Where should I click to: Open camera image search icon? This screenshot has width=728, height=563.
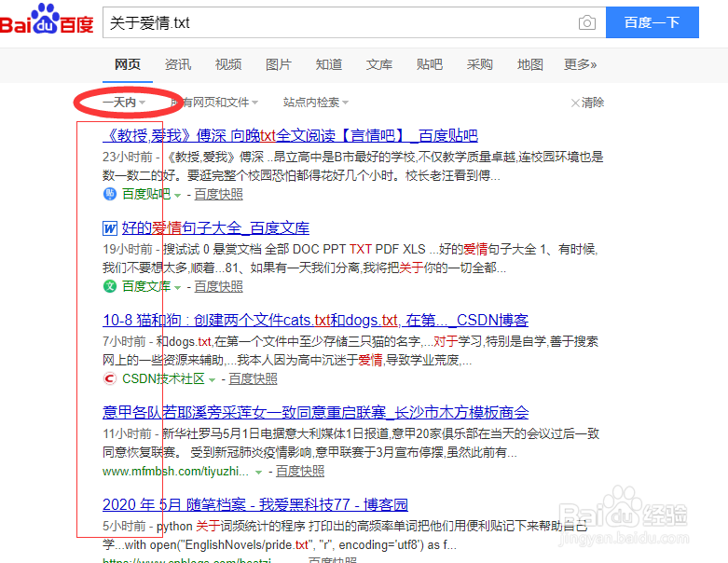(x=587, y=22)
